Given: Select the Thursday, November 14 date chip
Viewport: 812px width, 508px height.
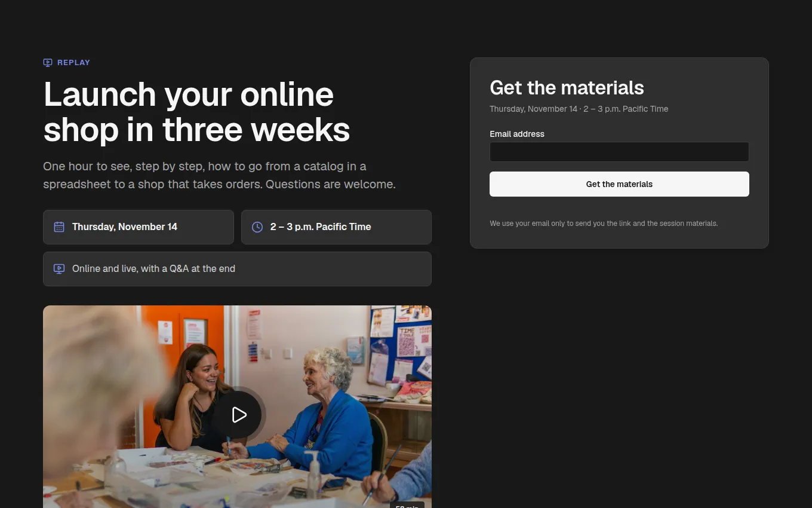Looking at the screenshot, I should [139, 227].
